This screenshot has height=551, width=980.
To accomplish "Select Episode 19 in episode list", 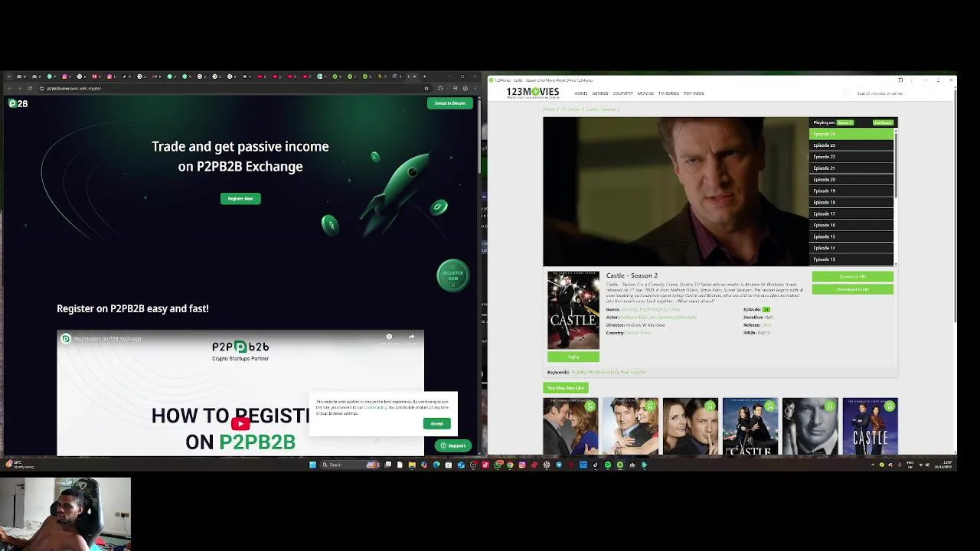I will [x=851, y=191].
